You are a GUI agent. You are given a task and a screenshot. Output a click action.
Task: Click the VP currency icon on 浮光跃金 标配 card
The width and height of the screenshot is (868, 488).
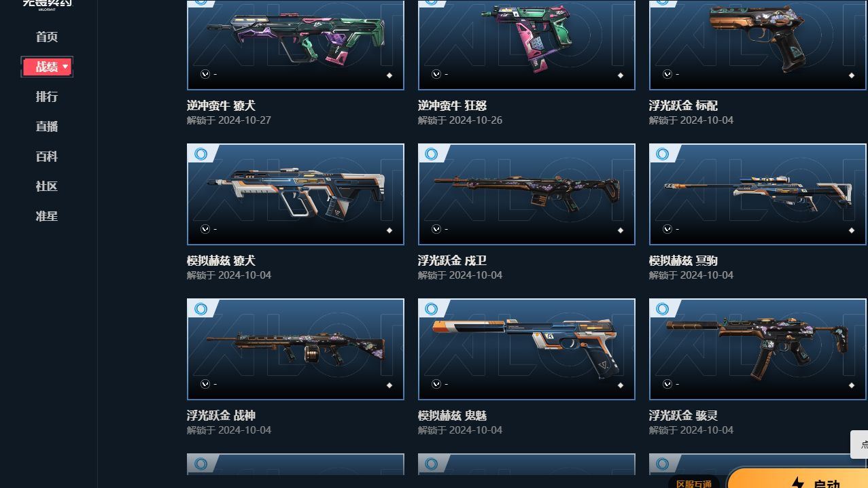(x=667, y=74)
